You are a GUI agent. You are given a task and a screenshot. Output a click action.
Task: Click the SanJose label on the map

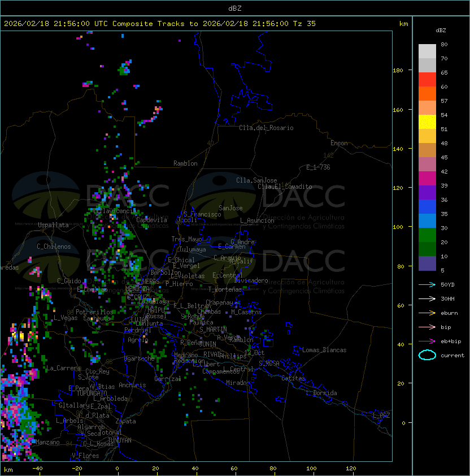point(230,208)
